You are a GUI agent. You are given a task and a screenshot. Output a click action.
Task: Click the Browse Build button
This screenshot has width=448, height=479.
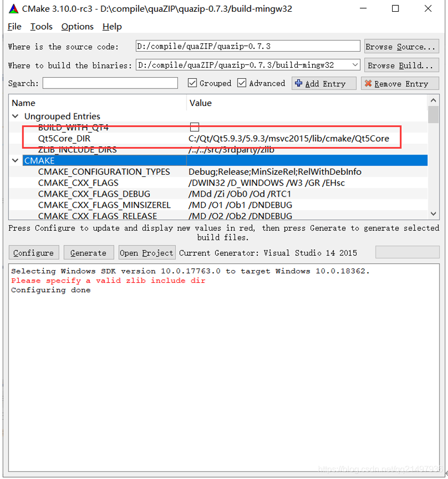click(x=402, y=65)
